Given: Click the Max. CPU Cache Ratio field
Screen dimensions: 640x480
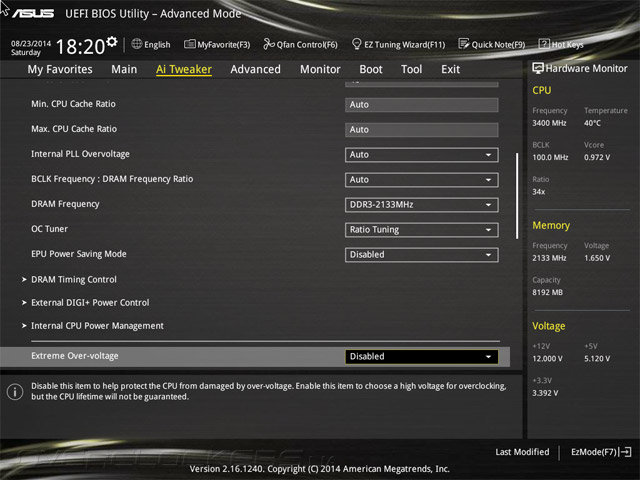Looking at the screenshot, I should (x=422, y=129).
